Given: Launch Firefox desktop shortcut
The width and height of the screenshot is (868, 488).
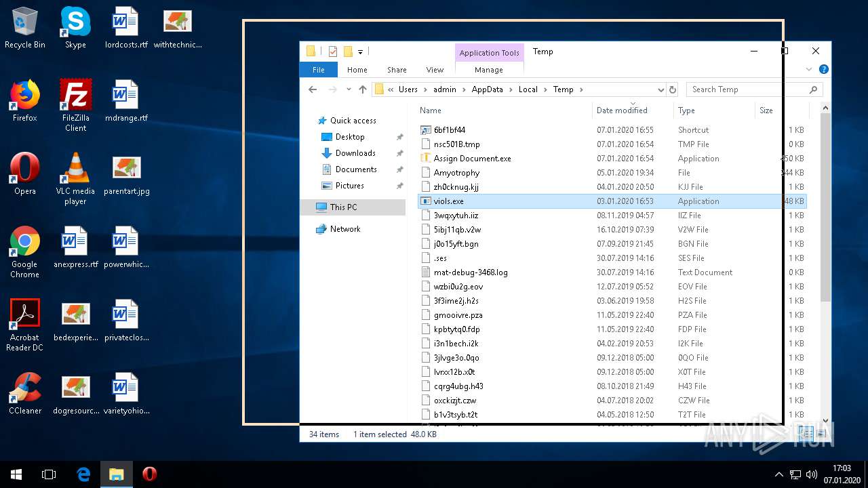Looking at the screenshot, I should (x=25, y=101).
